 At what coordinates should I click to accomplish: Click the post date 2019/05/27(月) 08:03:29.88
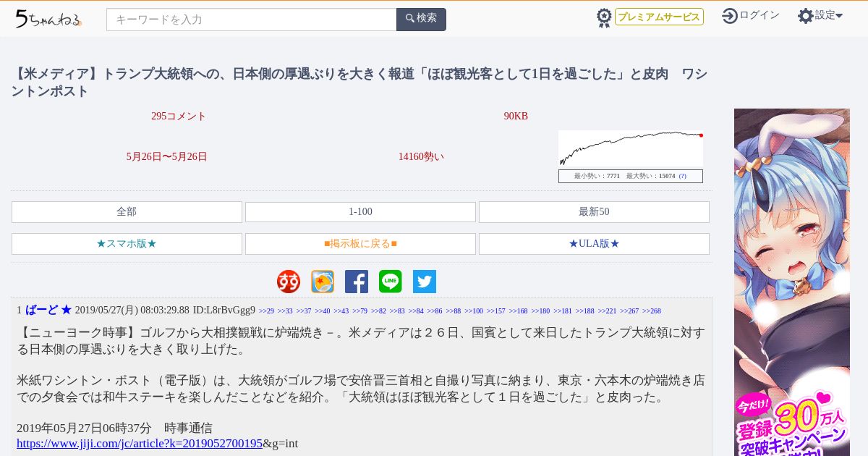[x=132, y=311]
